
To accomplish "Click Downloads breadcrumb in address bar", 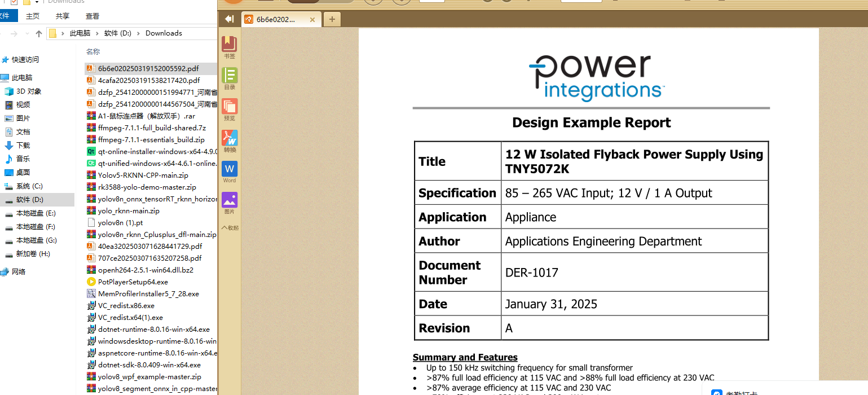I will tap(164, 33).
